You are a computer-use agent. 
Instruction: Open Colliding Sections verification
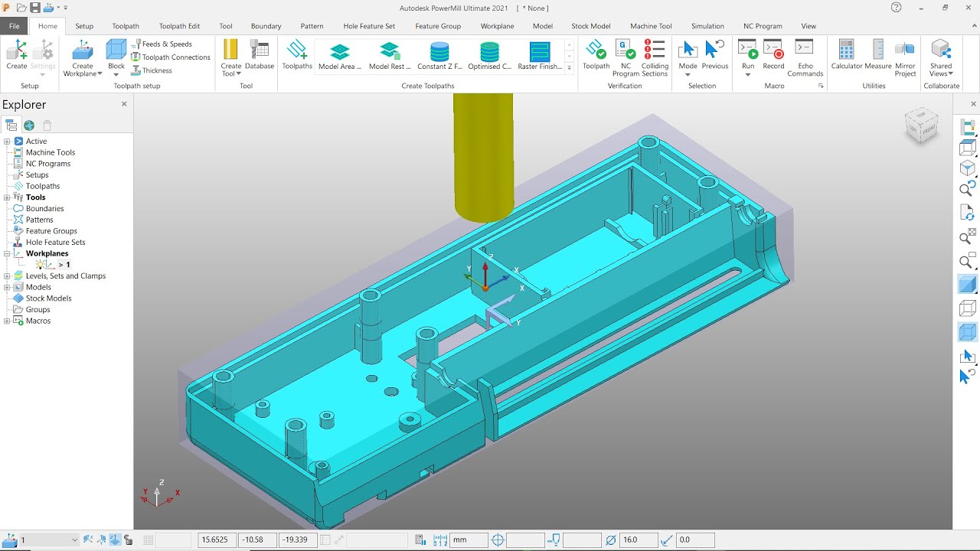tap(655, 57)
